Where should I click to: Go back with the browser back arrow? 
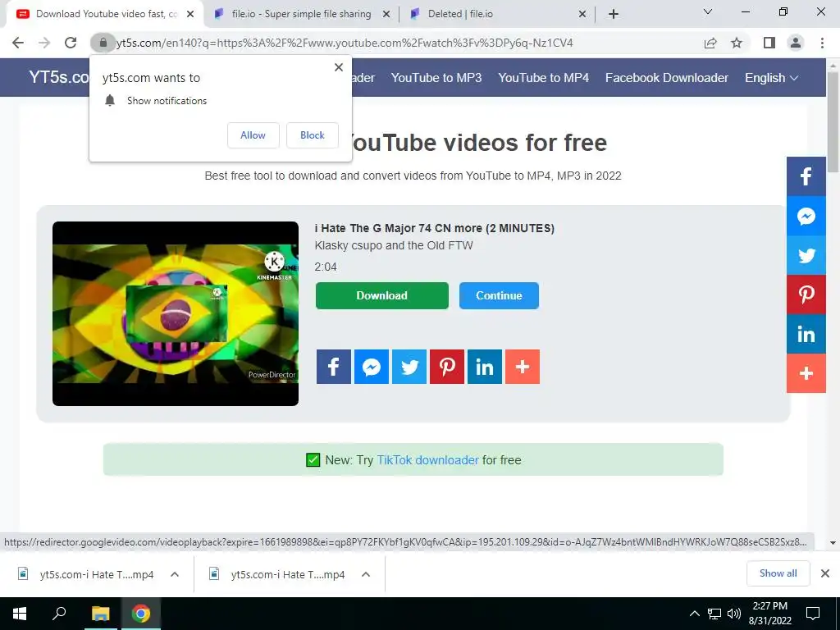[x=18, y=43]
